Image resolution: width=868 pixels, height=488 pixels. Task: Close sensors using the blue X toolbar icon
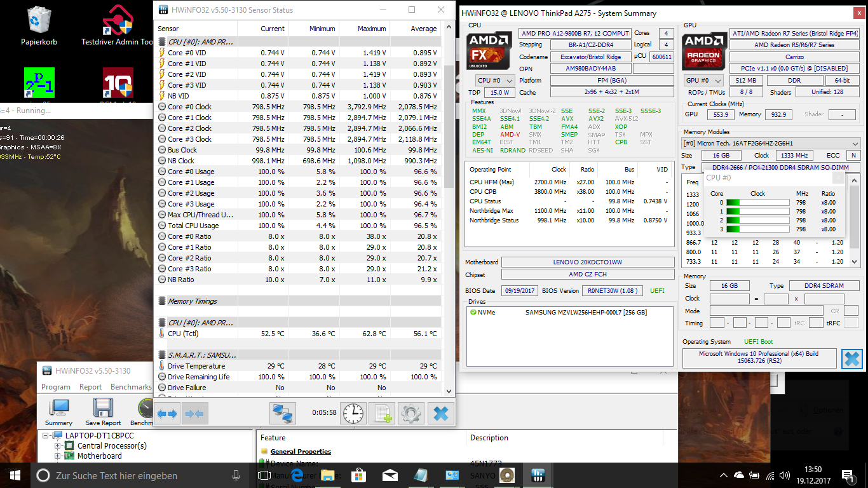click(x=440, y=414)
